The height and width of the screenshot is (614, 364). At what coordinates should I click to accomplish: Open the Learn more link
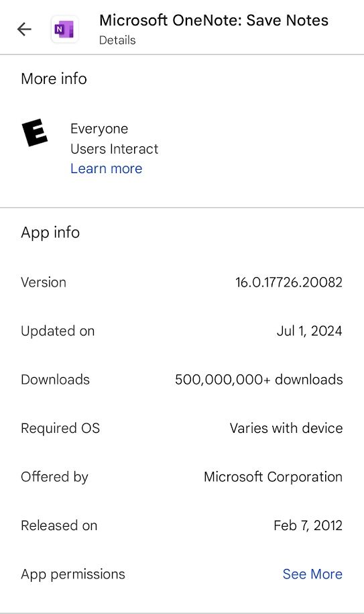[x=107, y=168]
